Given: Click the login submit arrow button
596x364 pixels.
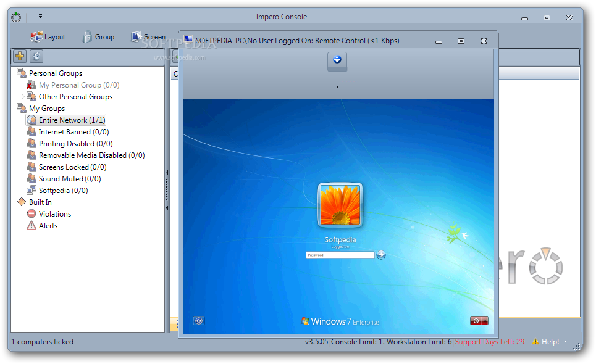Looking at the screenshot, I should point(381,255).
